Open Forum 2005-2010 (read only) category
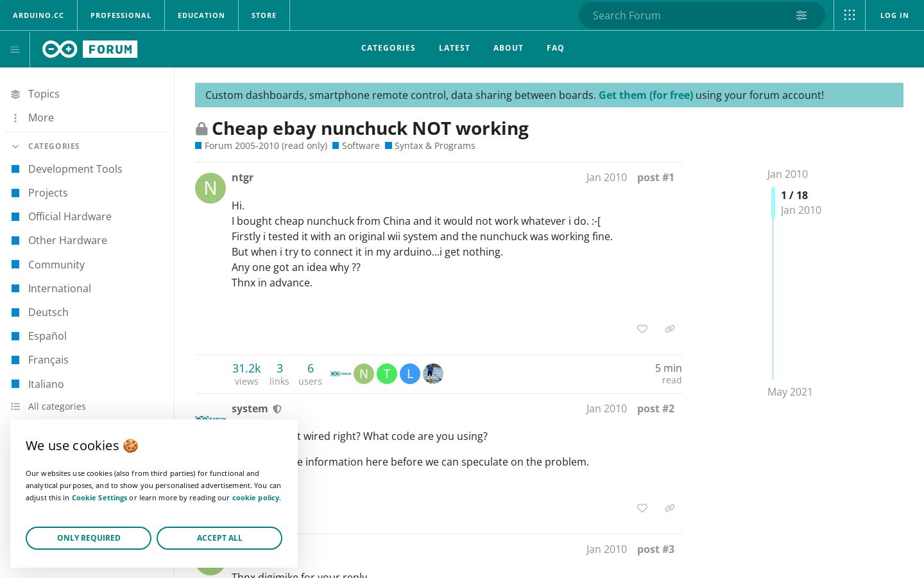924x578 pixels. 261,146
